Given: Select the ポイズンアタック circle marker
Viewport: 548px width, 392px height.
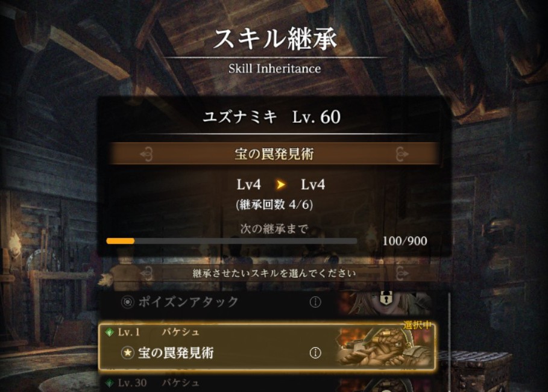Looking at the screenshot, I should (x=128, y=302).
